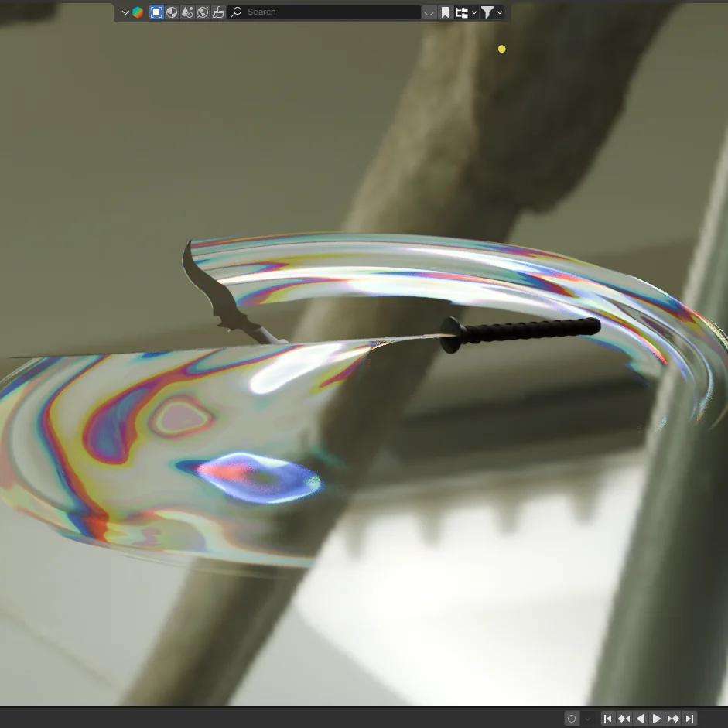The width and height of the screenshot is (728, 728).
Task: Expand the editor type chevron dropdown
Action: pos(125,12)
